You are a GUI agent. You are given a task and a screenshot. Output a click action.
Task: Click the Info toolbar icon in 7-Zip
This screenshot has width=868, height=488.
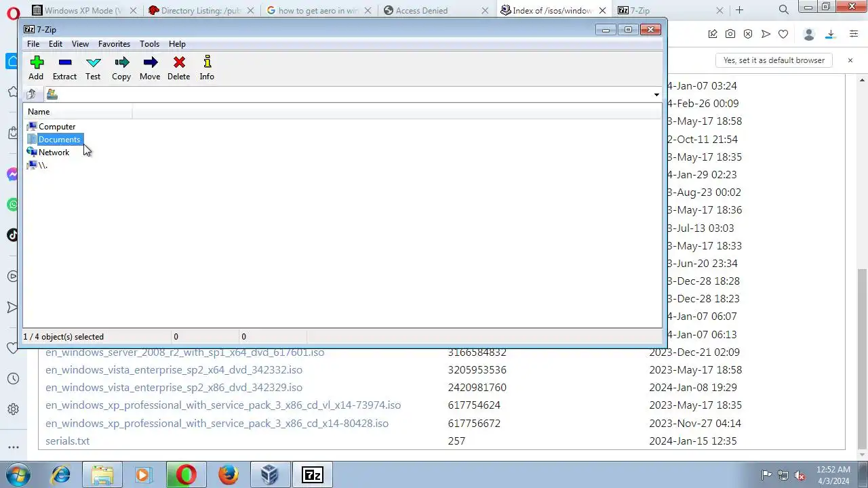point(207,68)
